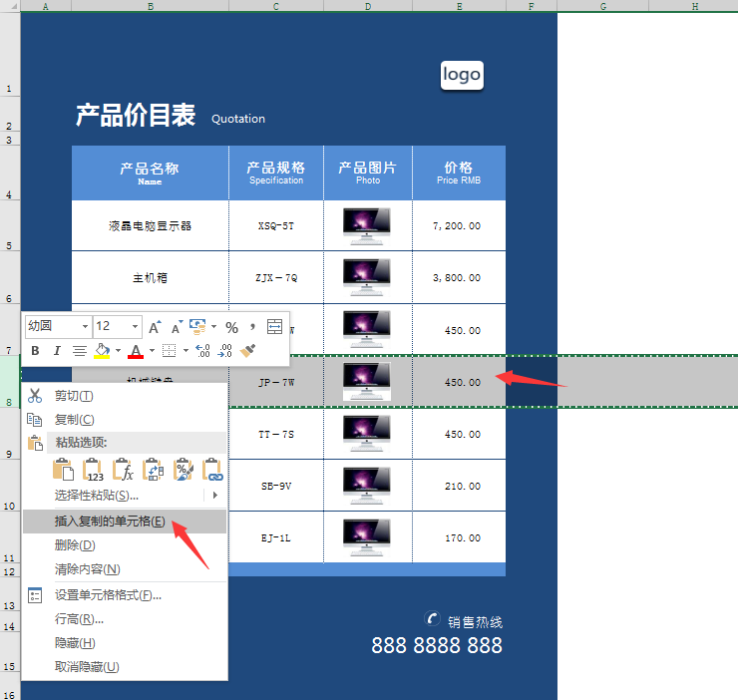Viewport: 738px width, 700px height.
Task: Click the logo image
Action: pos(462,75)
